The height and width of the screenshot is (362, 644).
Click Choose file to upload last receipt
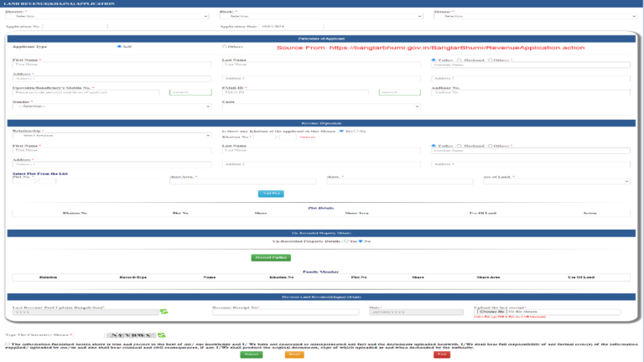pos(491,312)
